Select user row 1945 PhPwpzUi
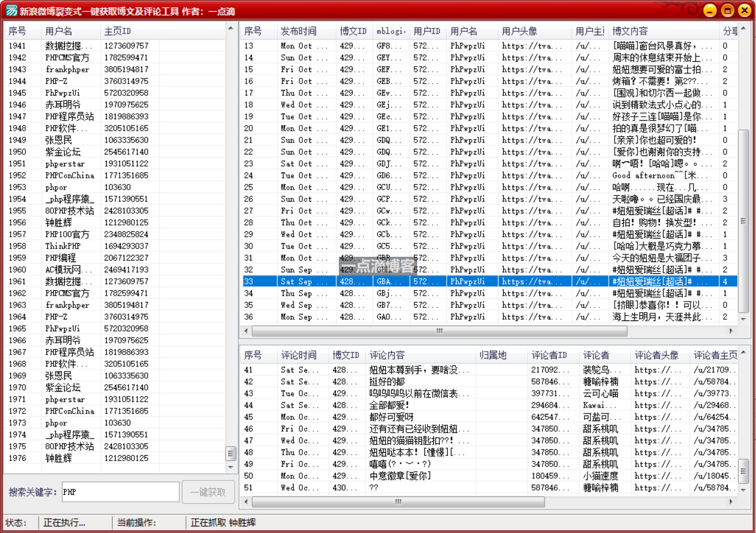The height and width of the screenshot is (533, 756). [x=115, y=93]
